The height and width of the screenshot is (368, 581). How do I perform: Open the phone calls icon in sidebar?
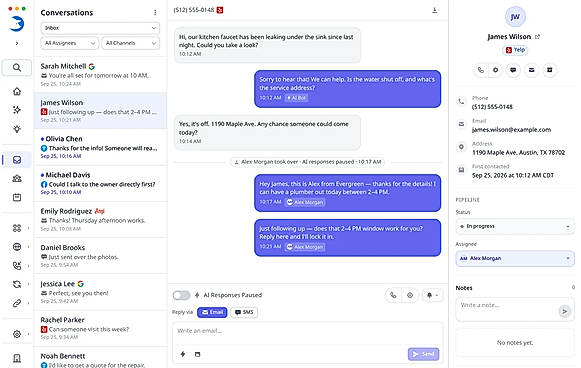tap(17, 265)
